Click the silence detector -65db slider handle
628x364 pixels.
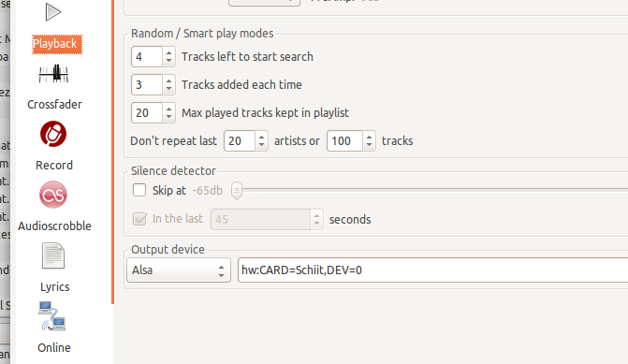(237, 191)
